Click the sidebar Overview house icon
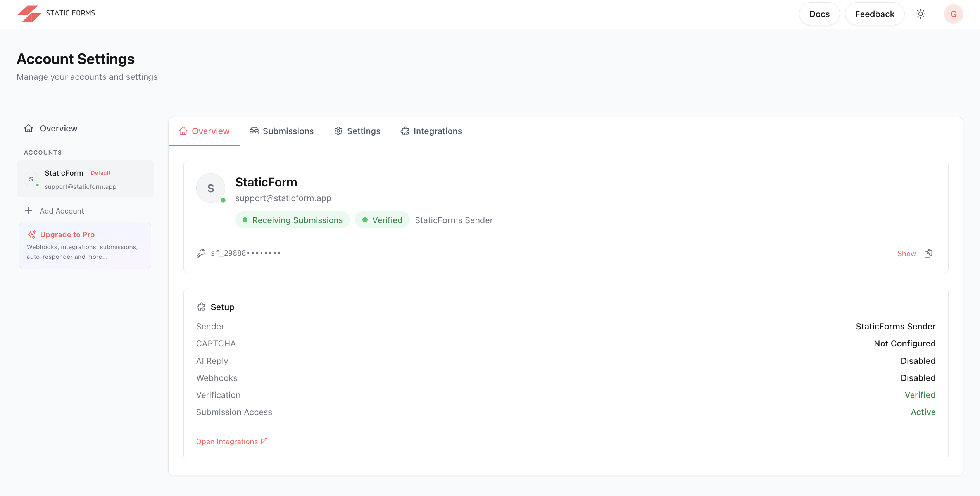 (29, 128)
